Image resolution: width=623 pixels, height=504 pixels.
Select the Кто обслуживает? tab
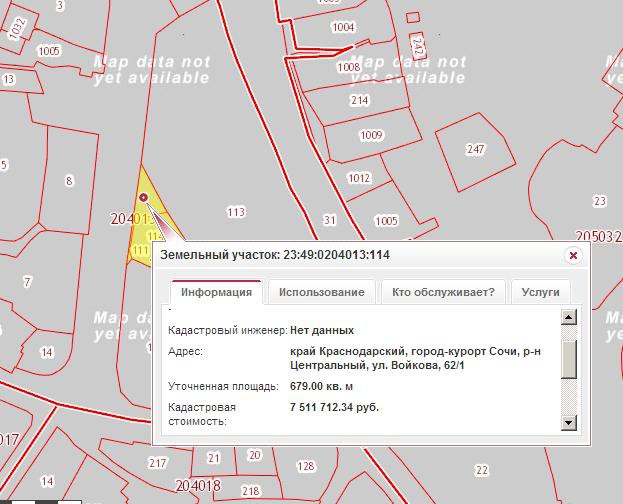pyautogui.click(x=443, y=292)
